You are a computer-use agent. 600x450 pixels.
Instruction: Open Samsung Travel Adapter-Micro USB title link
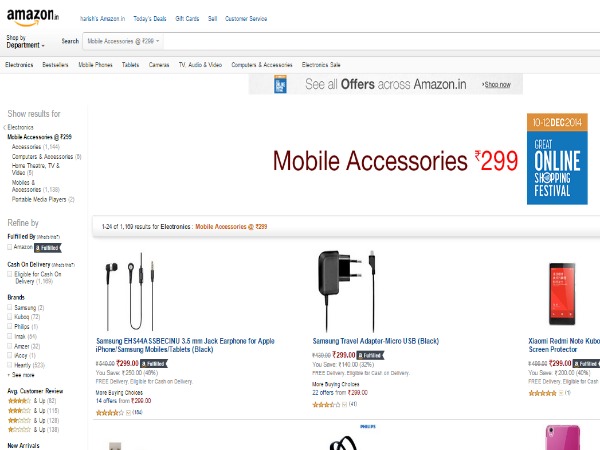pos(375,341)
